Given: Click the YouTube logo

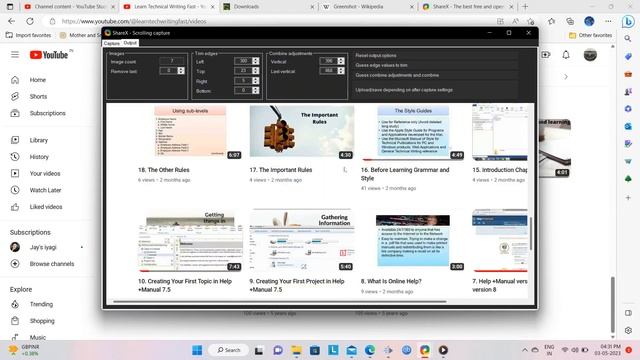Looking at the screenshot, I should click(49, 55).
